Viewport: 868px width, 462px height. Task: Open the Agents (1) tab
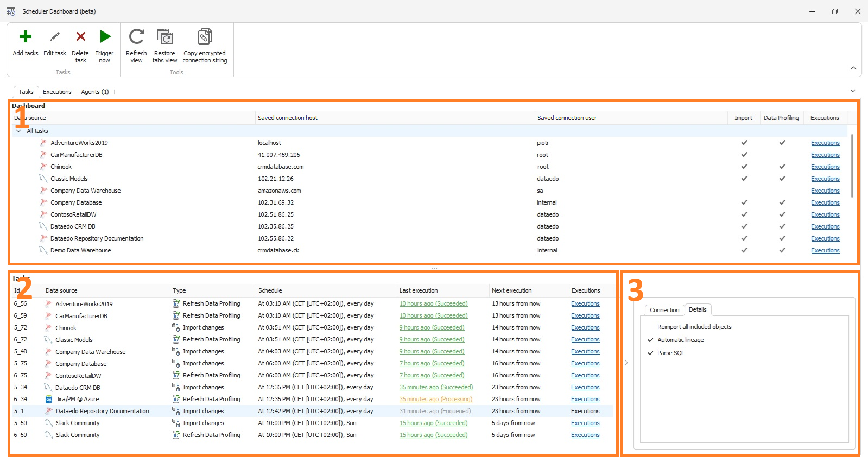(x=95, y=92)
